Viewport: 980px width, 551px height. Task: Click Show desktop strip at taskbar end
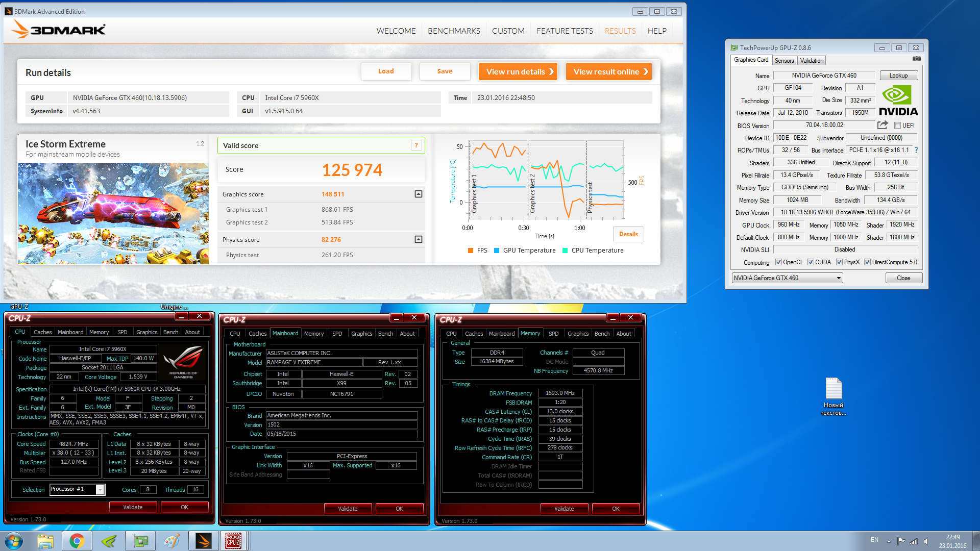tap(976, 541)
